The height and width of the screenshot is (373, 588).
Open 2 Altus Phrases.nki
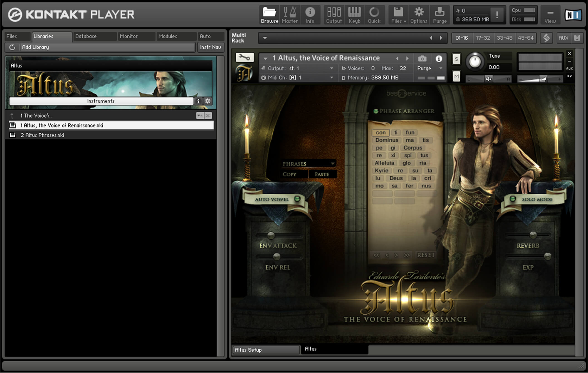(x=111, y=135)
